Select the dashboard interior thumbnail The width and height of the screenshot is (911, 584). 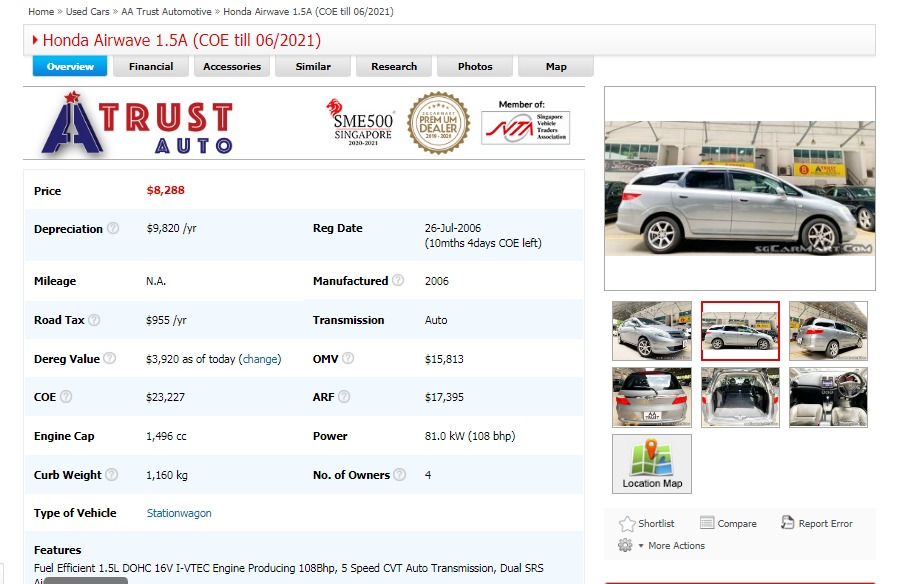point(828,397)
